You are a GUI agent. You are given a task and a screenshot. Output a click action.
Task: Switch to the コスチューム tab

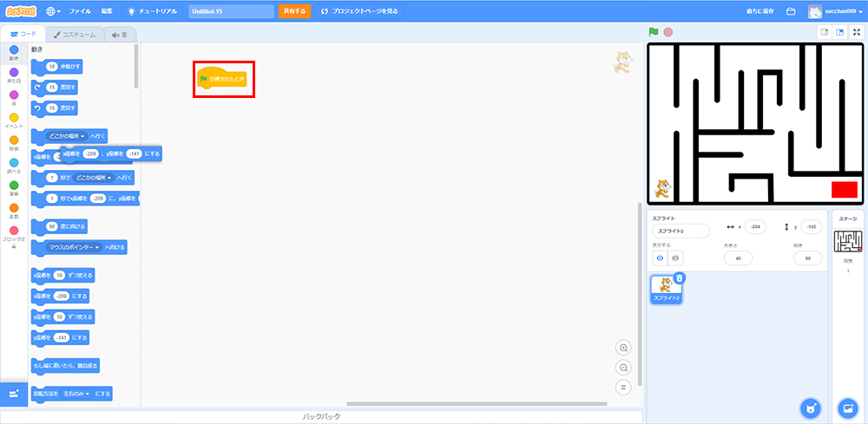pos(75,35)
